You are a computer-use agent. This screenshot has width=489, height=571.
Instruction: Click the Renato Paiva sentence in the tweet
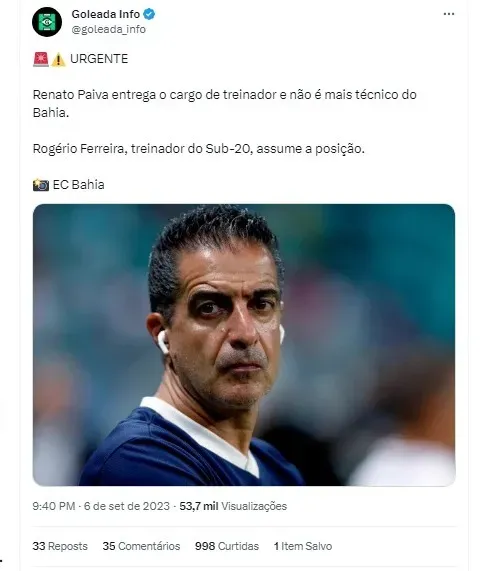point(225,103)
